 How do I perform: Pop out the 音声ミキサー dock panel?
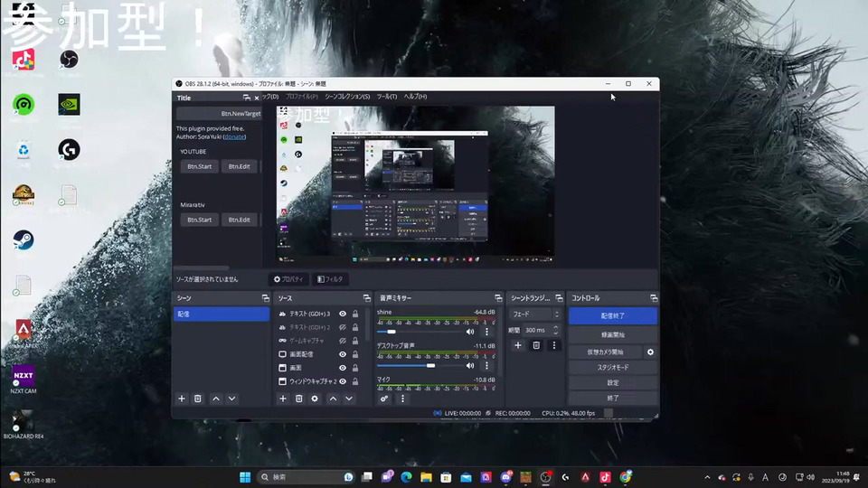click(x=498, y=298)
